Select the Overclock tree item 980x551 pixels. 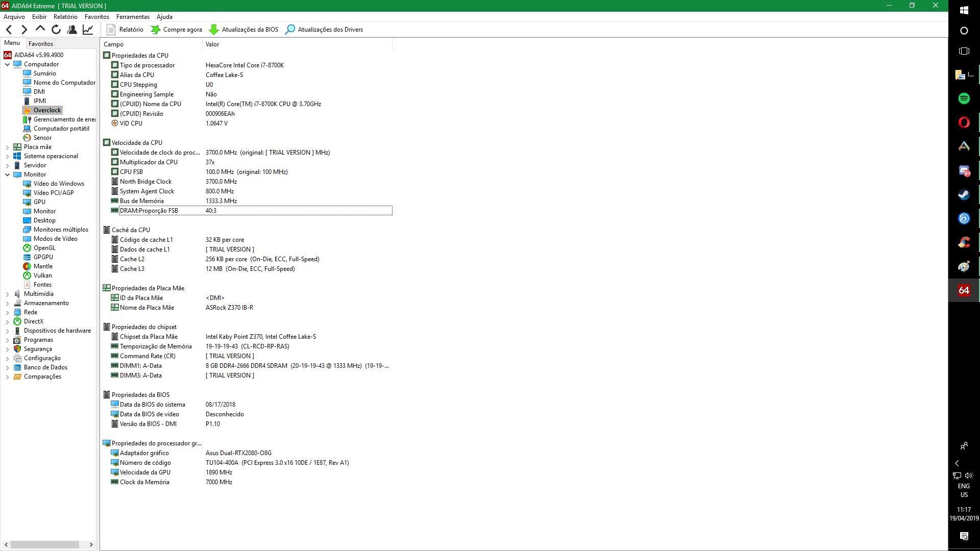pyautogui.click(x=47, y=110)
